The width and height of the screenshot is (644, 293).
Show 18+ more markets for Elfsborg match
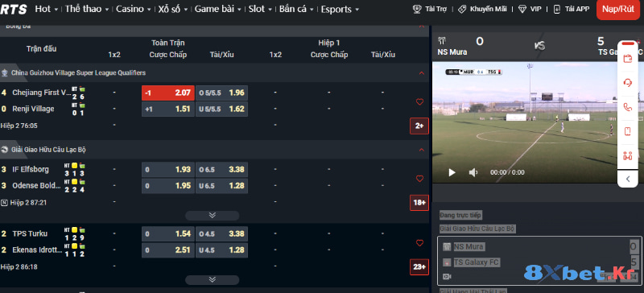click(x=419, y=203)
